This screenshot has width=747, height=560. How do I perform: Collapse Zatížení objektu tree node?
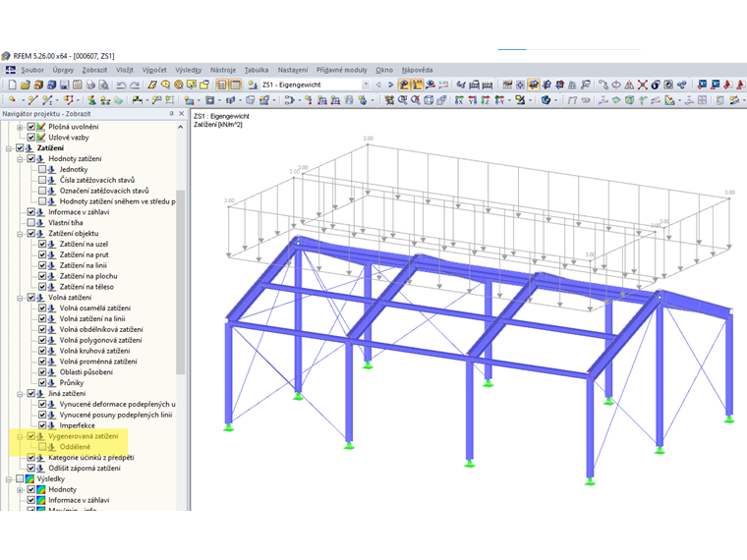(x=20, y=234)
